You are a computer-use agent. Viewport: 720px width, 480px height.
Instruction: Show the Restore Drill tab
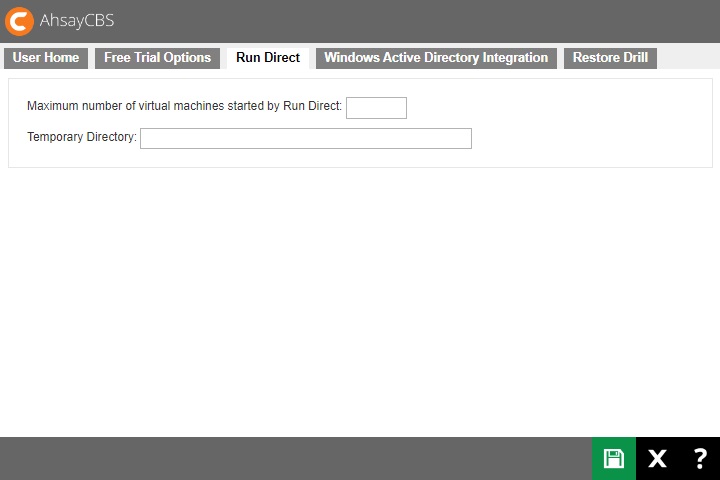click(x=610, y=58)
